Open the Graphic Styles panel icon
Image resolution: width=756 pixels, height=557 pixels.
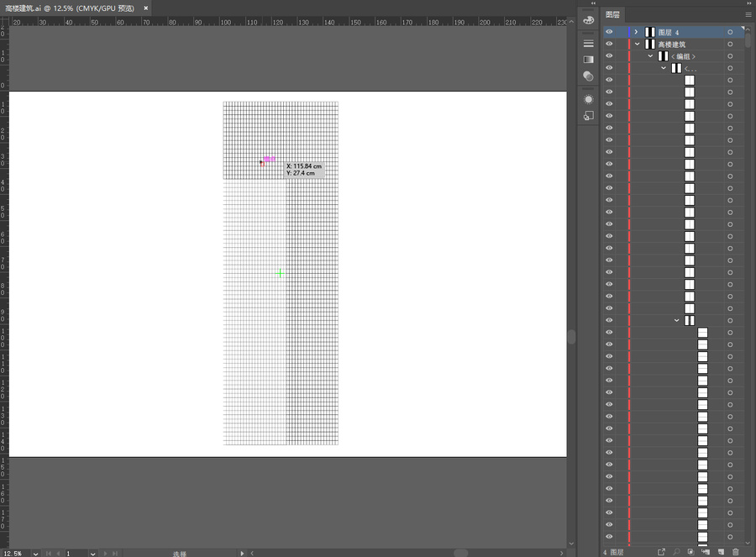(x=588, y=116)
